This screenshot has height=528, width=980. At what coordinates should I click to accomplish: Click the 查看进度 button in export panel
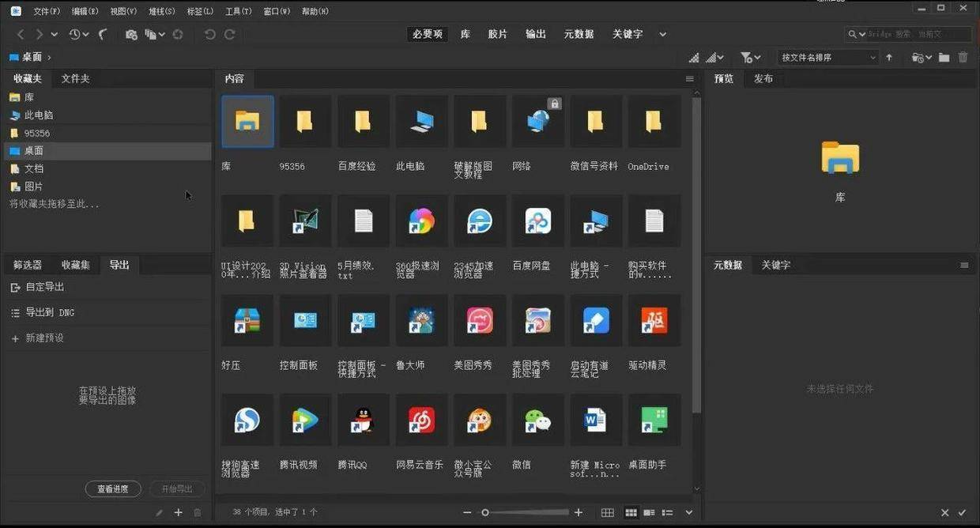tap(112, 488)
